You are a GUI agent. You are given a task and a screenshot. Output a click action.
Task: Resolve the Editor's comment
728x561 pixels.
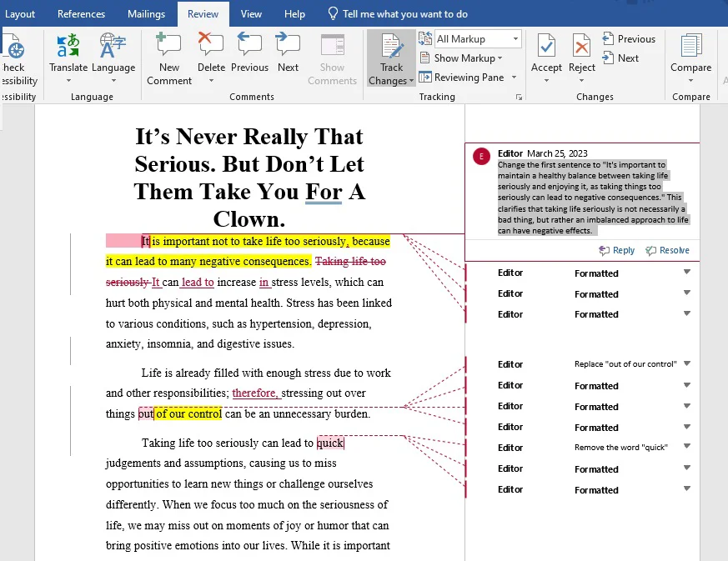(x=667, y=250)
